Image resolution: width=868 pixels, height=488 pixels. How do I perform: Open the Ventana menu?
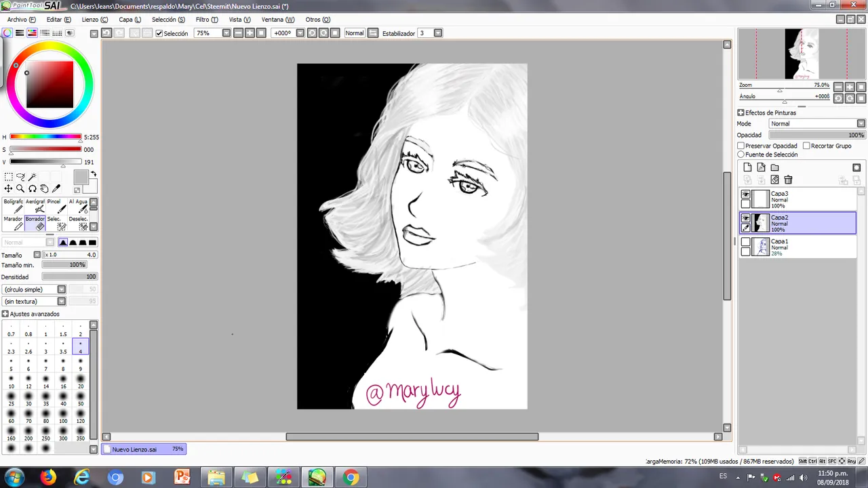(x=278, y=20)
